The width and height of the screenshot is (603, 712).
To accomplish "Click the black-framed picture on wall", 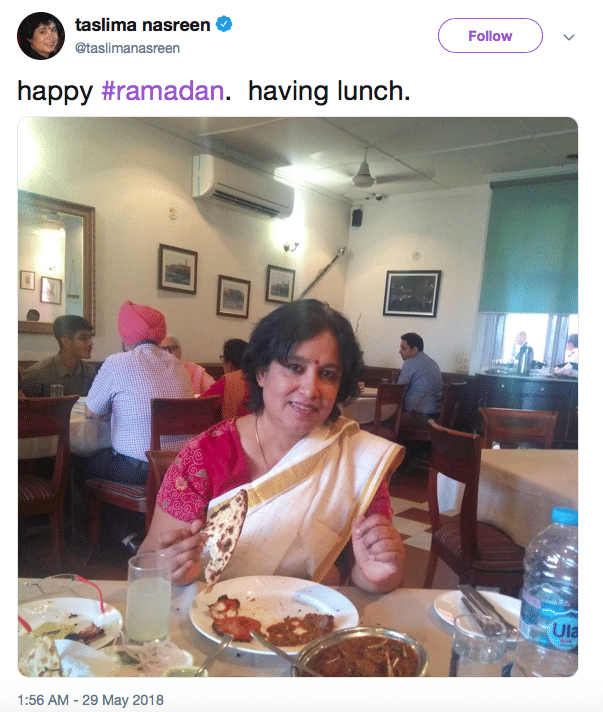I will [412, 293].
